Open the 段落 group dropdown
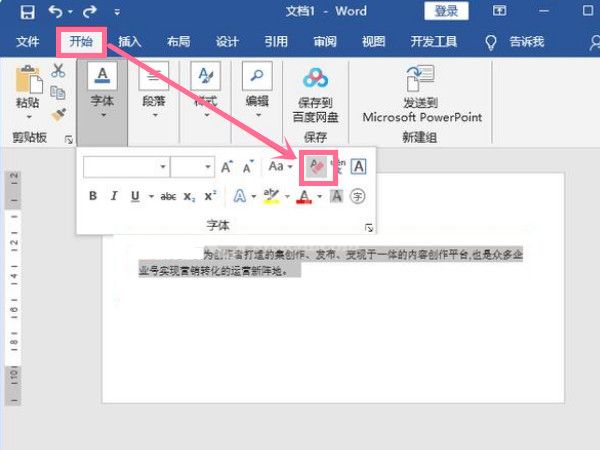This screenshot has width=600, height=450. pyautogui.click(x=154, y=92)
